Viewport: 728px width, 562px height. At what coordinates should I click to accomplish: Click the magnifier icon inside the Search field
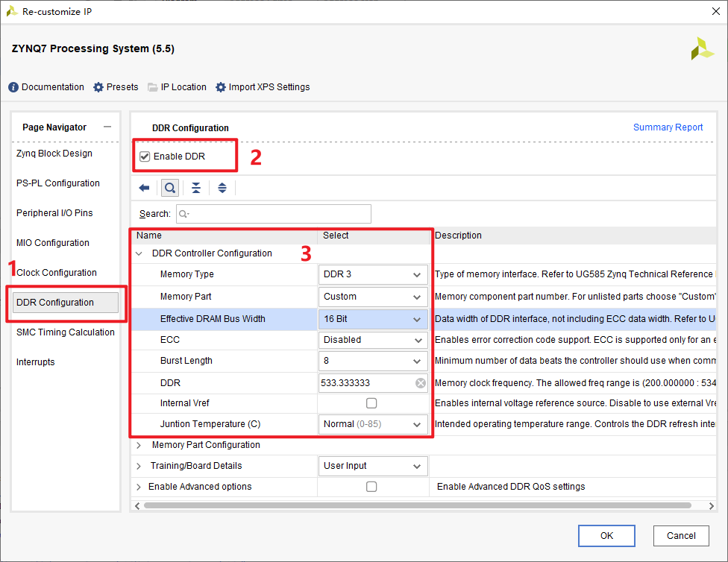click(183, 214)
